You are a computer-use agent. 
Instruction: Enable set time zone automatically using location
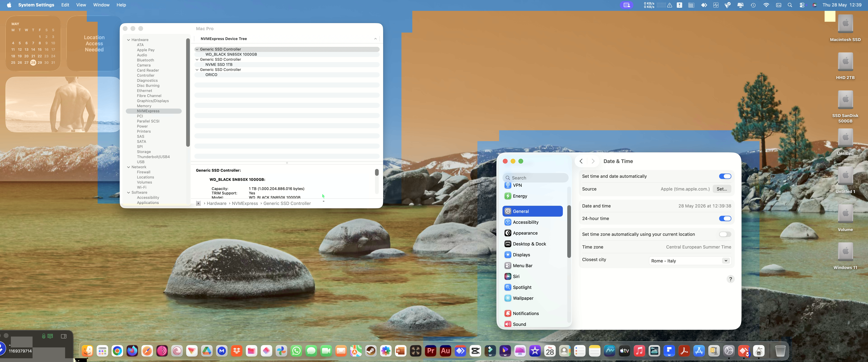[x=725, y=234]
